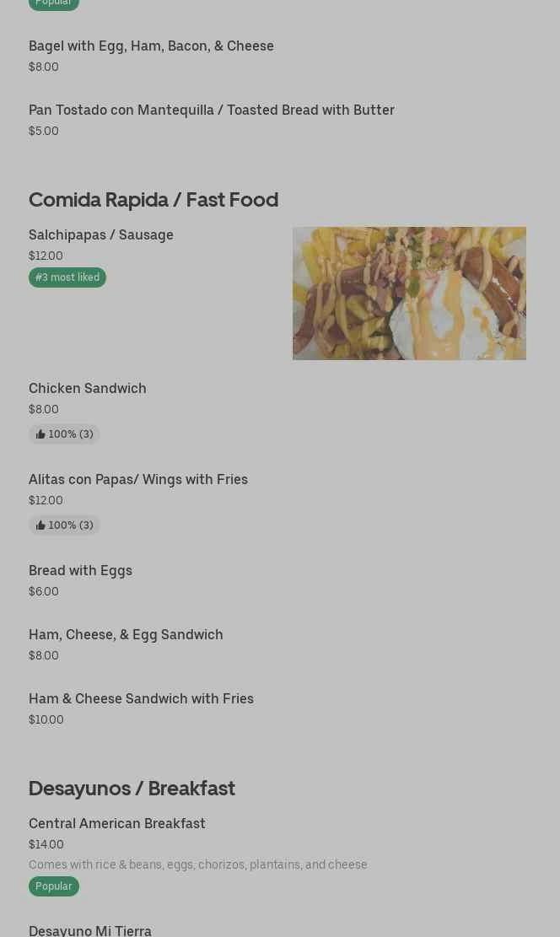Open Pan Tostado con Mantequilla item
The image size is (560, 937).
211,110
